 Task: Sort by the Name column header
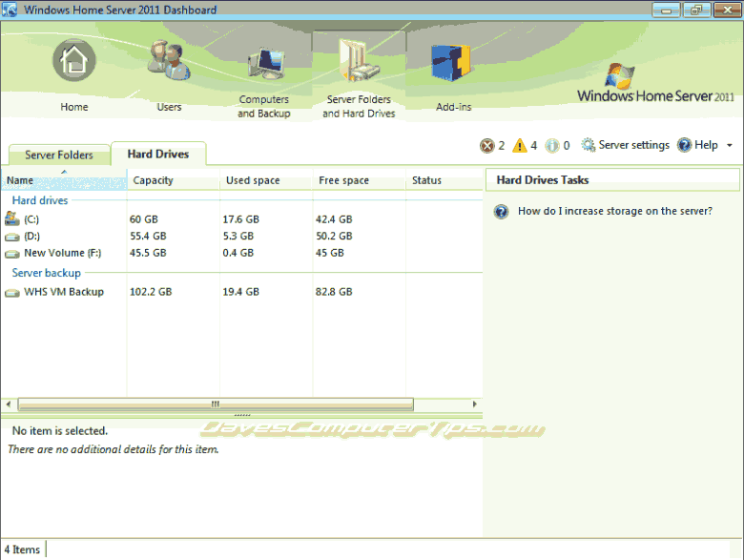coord(64,180)
